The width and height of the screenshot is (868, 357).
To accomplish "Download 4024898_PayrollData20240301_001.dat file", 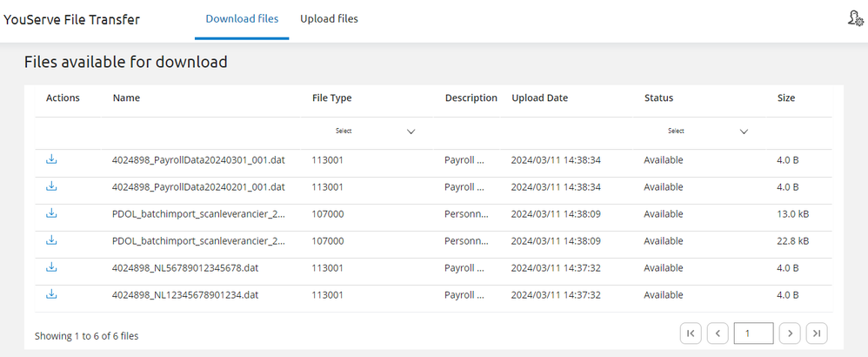I will [x=51, y=160].
